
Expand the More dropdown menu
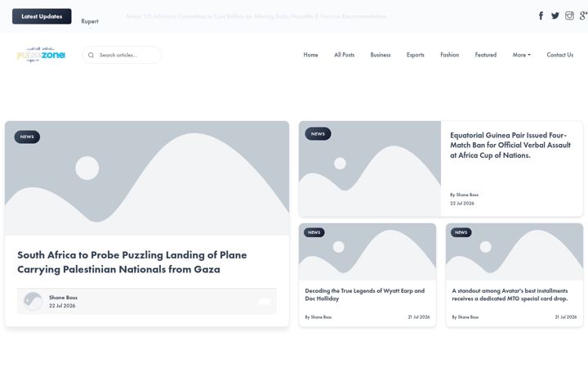click(522, 55)
